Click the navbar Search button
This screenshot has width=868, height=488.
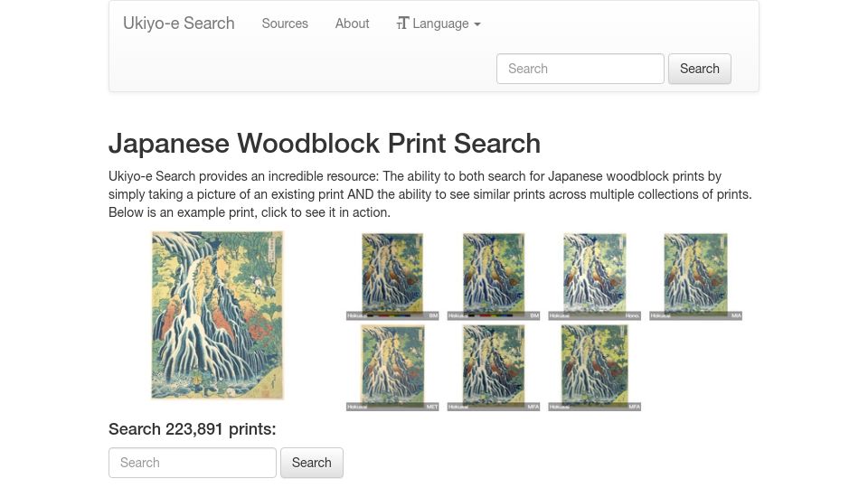click(x=700, y=69)
